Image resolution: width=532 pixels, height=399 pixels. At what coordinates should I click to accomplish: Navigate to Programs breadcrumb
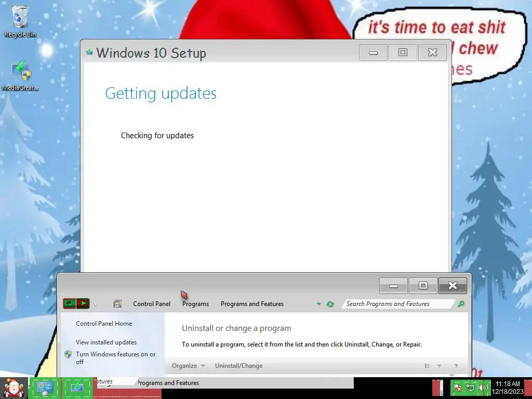coord(195,303)
